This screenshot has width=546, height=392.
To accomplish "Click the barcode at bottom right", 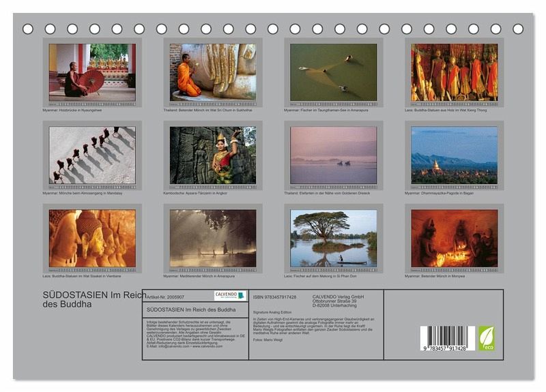I will point(447,339).
